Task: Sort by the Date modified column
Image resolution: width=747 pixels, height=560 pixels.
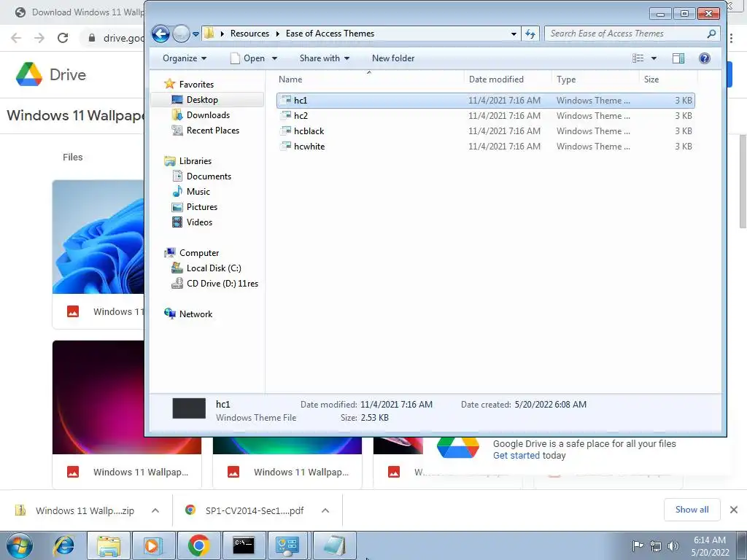Action: coord(508,79)
